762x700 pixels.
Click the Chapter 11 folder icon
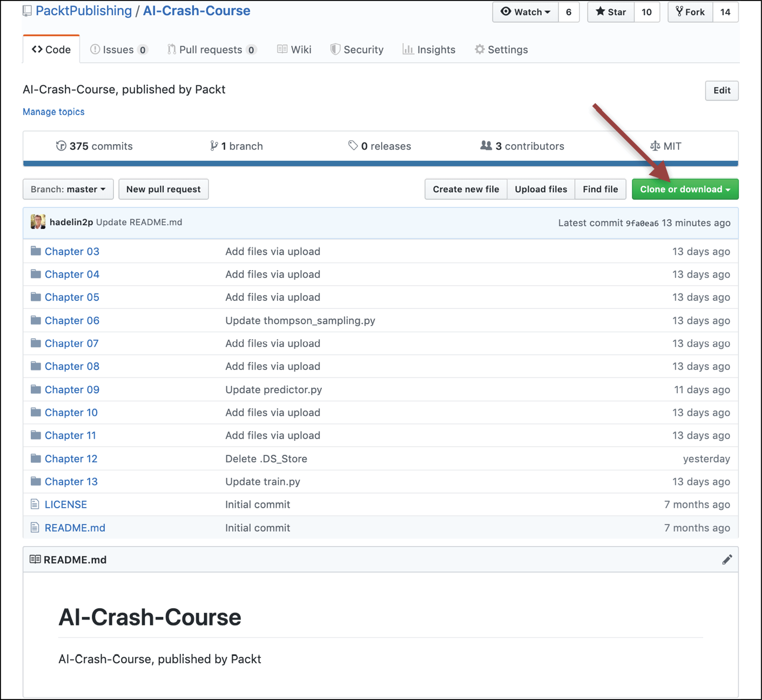coord(36,435)
